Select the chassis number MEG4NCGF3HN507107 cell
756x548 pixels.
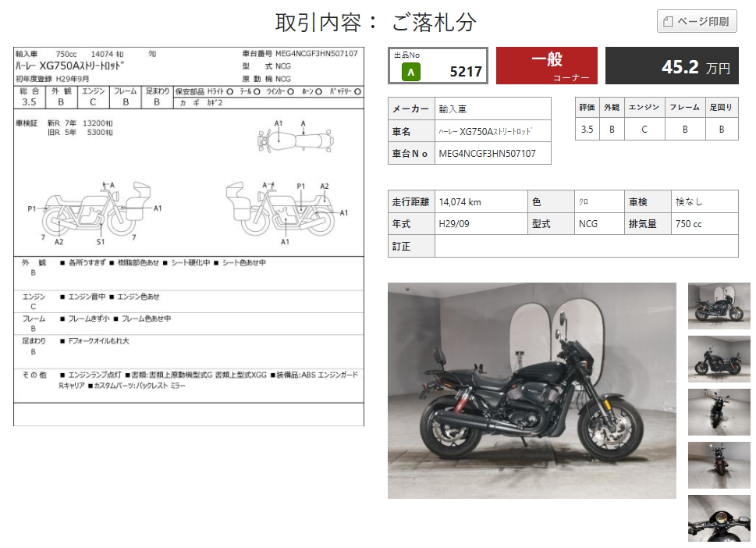(492, 154)
